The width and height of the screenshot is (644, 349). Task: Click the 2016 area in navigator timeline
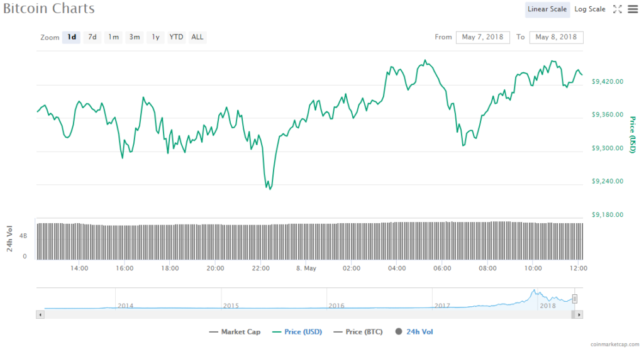[336, 301]
